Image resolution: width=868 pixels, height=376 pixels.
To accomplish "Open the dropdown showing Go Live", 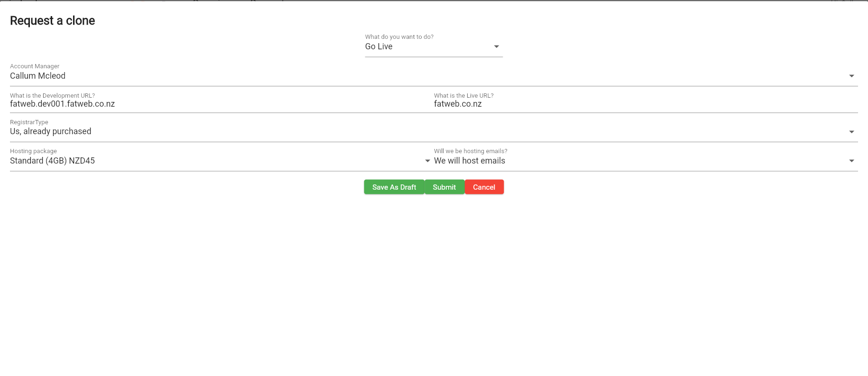I will 427,46.
